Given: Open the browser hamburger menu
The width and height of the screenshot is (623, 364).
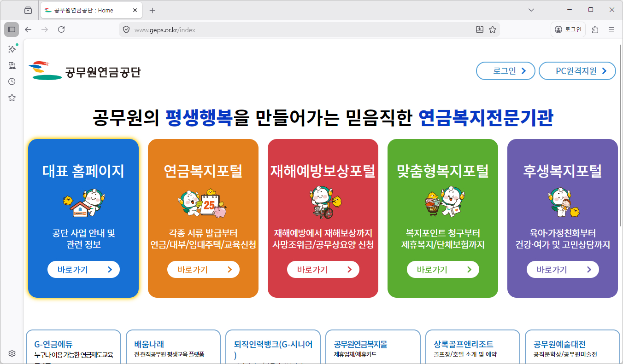Looking at the screenshot, I should click(x=611, y=29).
